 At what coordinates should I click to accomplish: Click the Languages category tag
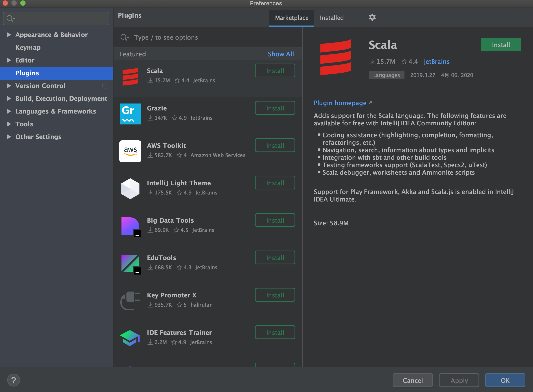pyautogui.click(x=386, y=75)
